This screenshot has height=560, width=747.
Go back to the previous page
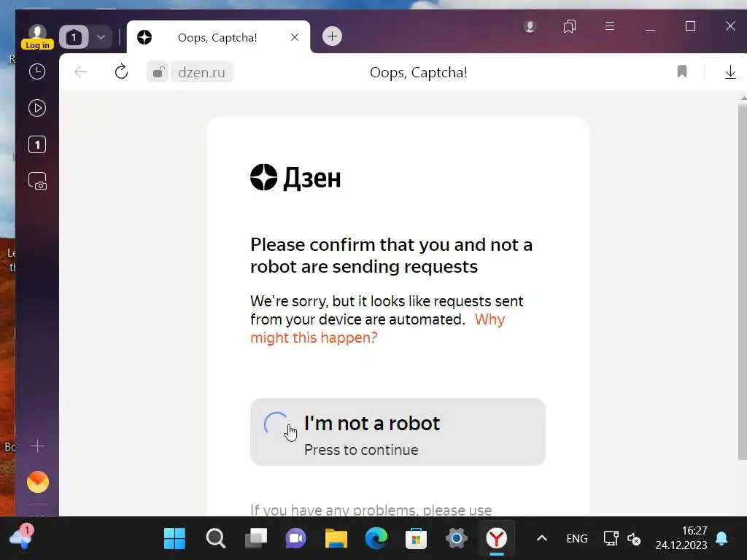80,72
